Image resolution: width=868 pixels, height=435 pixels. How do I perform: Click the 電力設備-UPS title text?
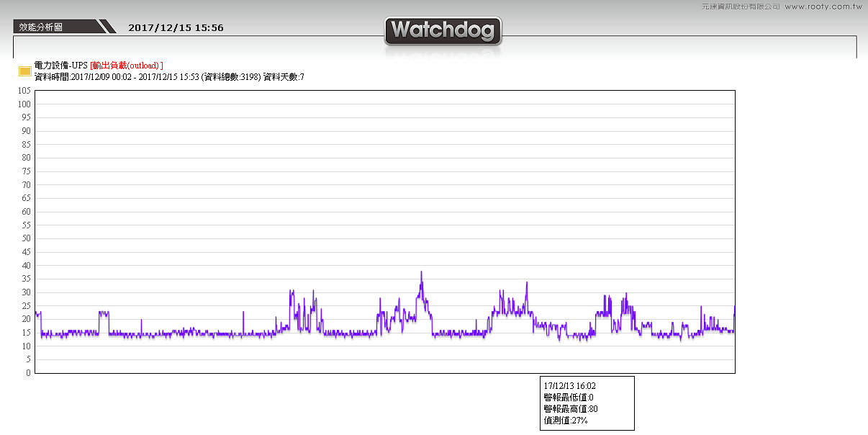(x=60, y=66)
